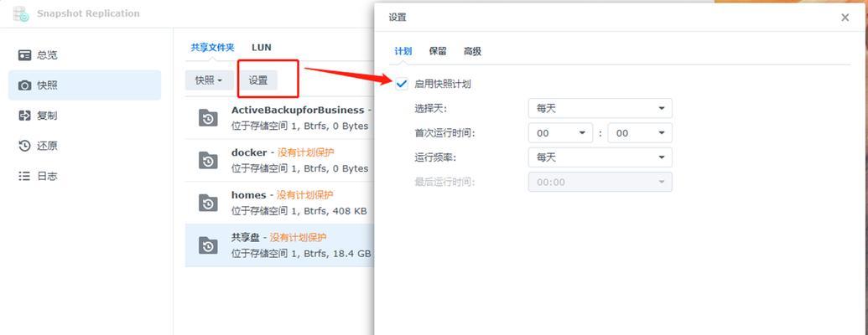
Task: Select the 共享盘 folder name
Action: pos(245,237)
